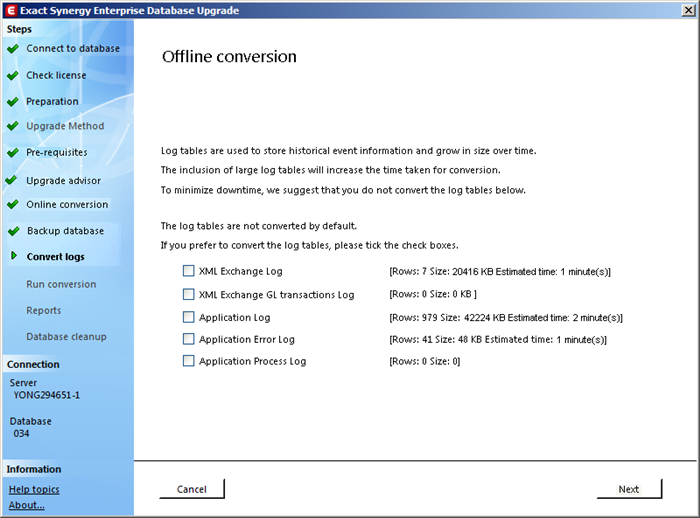Click the '[Rows: 0 Size: 0 KB ]' text
Screen dimensions: 700x518
[x=433, y=294]
